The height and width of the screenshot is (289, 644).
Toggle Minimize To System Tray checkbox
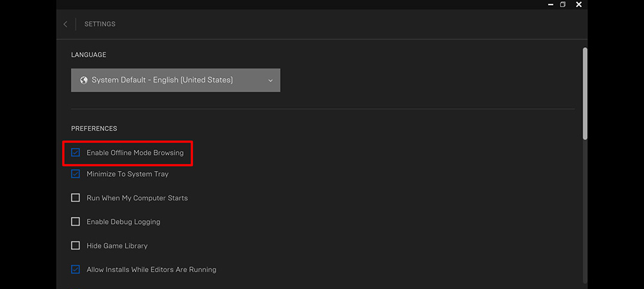(75, 174)
